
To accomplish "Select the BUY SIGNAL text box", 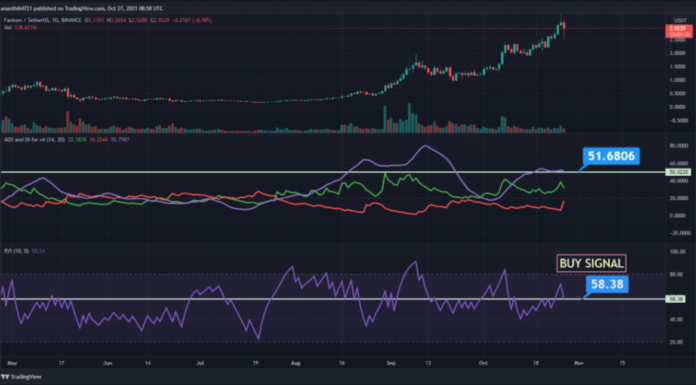I will click(591, 263).
